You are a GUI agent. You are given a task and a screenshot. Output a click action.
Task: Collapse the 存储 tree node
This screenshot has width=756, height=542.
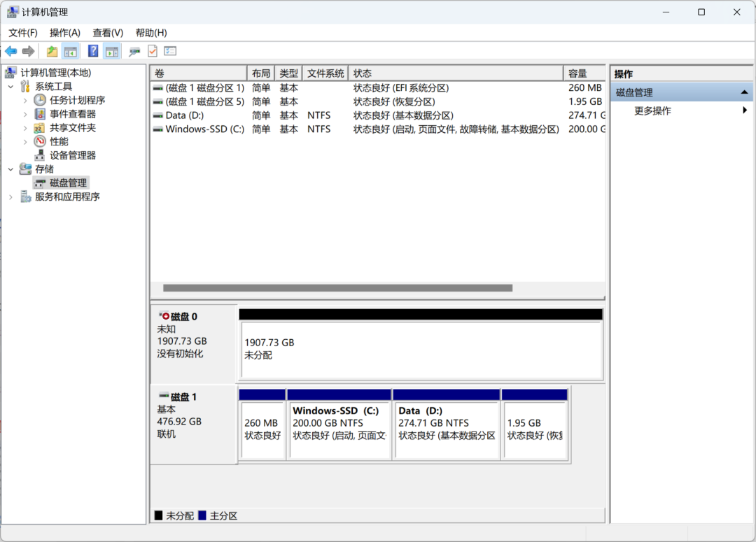[x=11, y=169]
